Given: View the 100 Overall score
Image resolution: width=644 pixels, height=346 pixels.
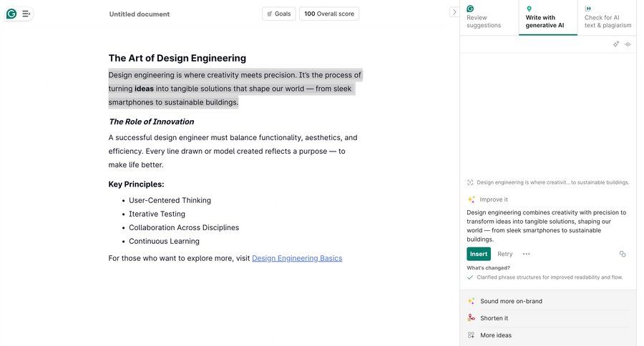Looking at the screenshot, I should pos(329,14).
